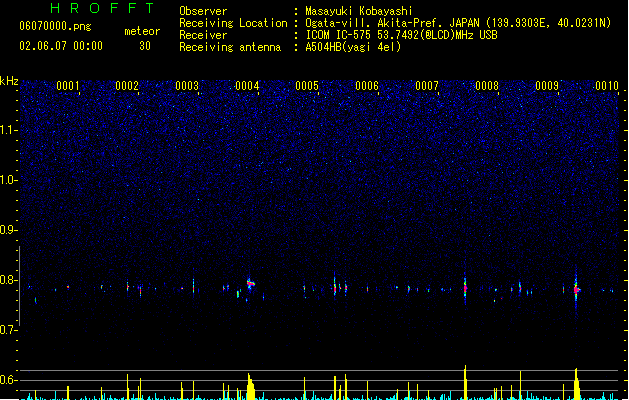Click time marker 0003
This screenshot has width=629, height=400.
[187, 86]
